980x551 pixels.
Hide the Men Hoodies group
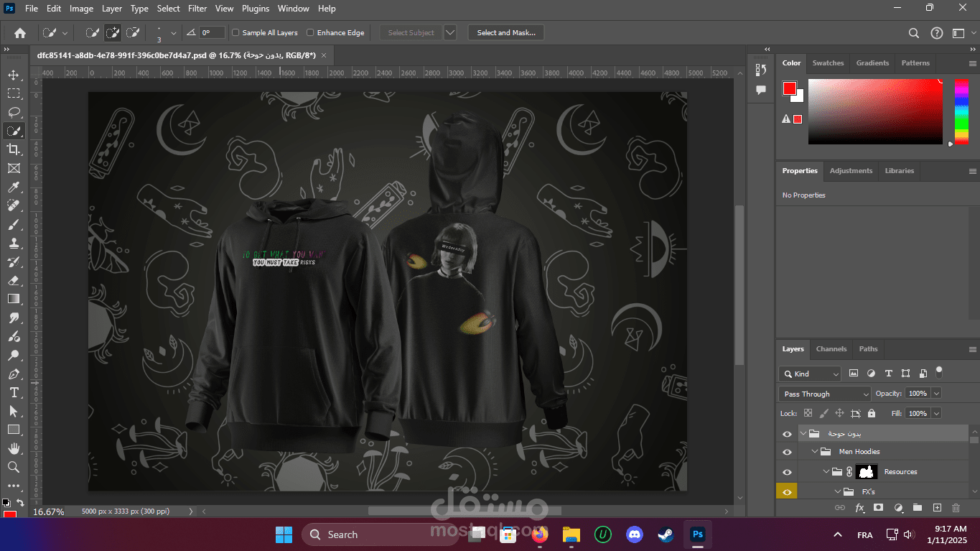pos(787,452)
